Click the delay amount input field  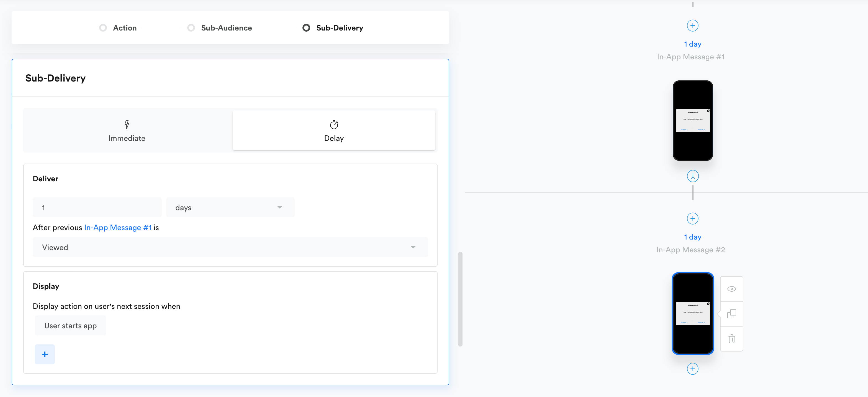pyautogui.click(x=97, y=207)
